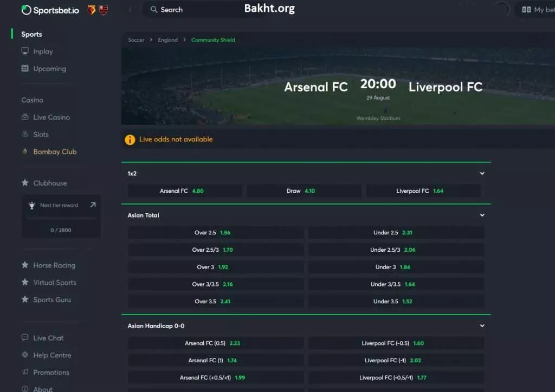Image resolution: width=555 pixels, height=392 pixels.
Task: Collapse the 1x2 market section
Action: (482, 174)
